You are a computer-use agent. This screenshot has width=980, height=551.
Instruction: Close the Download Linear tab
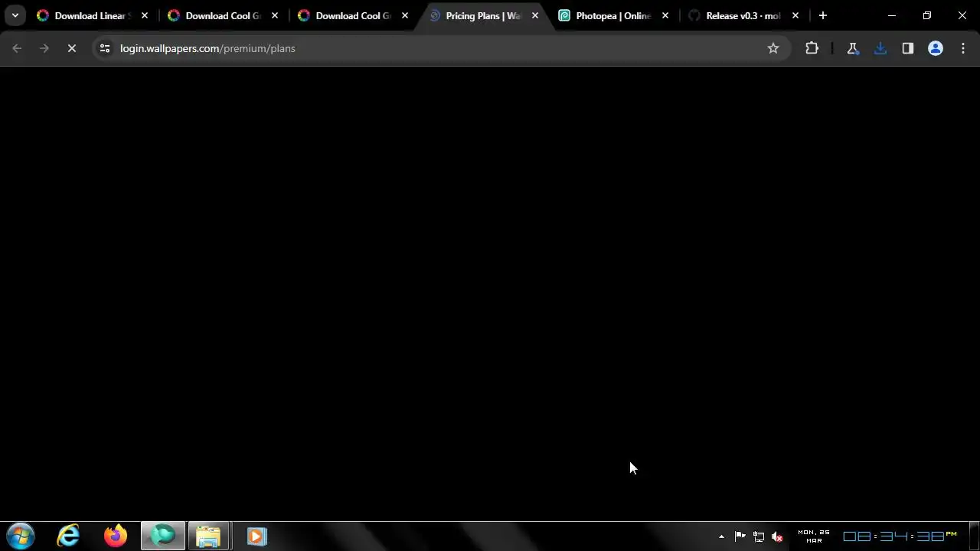[x=145, y=15]
